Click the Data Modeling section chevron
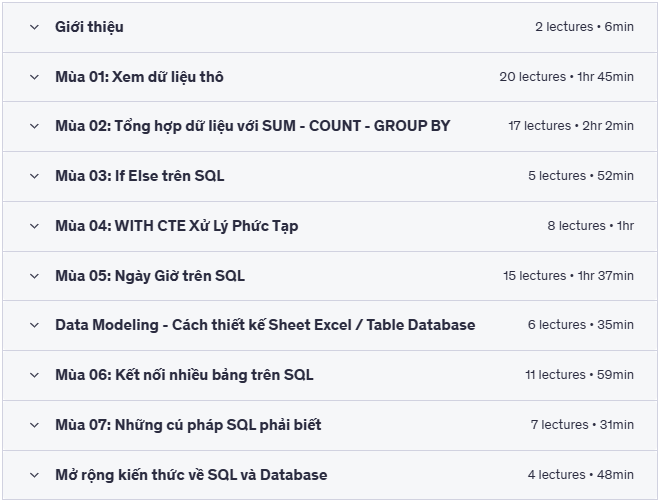The image size is (661, 504). pos(35,325)
